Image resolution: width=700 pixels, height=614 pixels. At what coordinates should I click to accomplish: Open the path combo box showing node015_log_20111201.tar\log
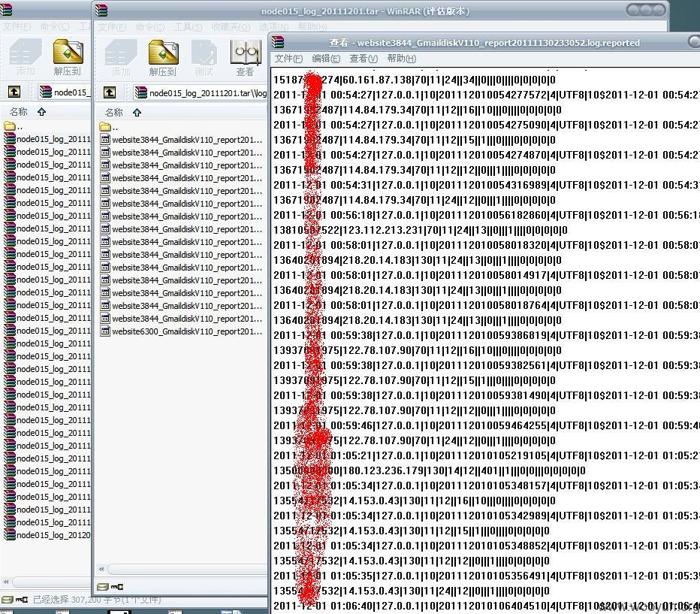200,93
